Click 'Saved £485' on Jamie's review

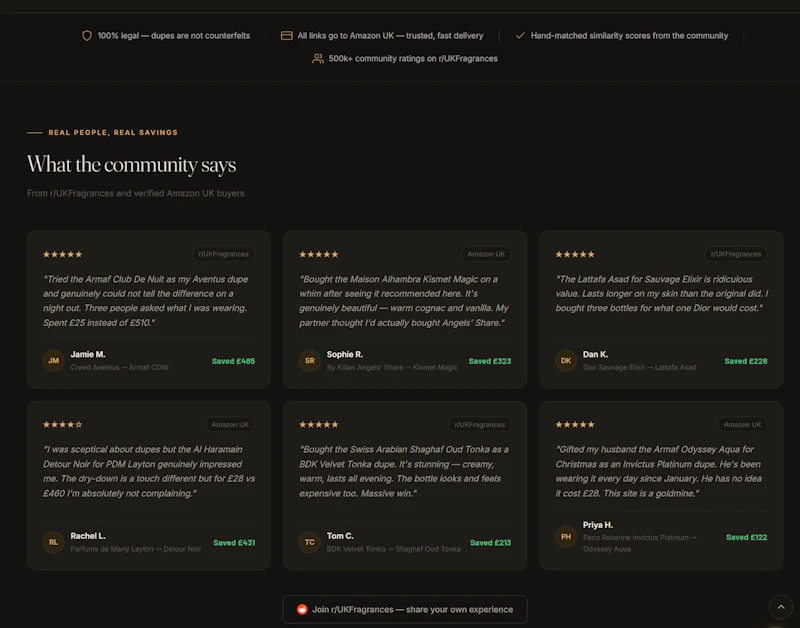[233, 361]
